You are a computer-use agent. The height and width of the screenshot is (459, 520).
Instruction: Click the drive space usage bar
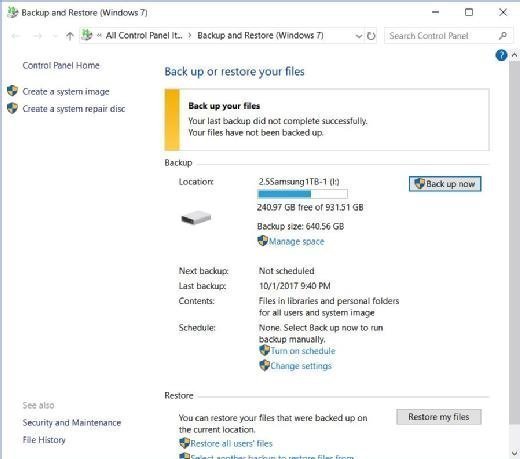302,194
